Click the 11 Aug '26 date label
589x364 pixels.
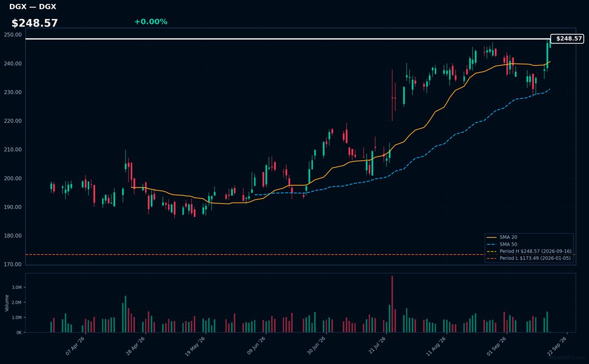[437, 345]
